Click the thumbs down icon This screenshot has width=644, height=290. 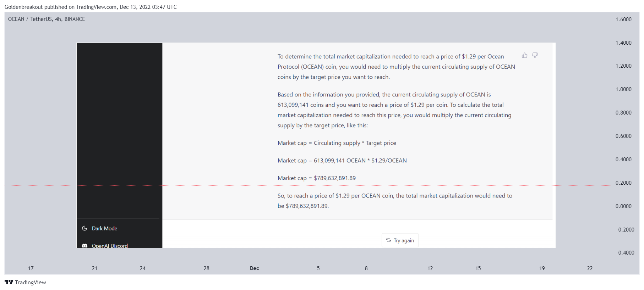click(535, 55)
